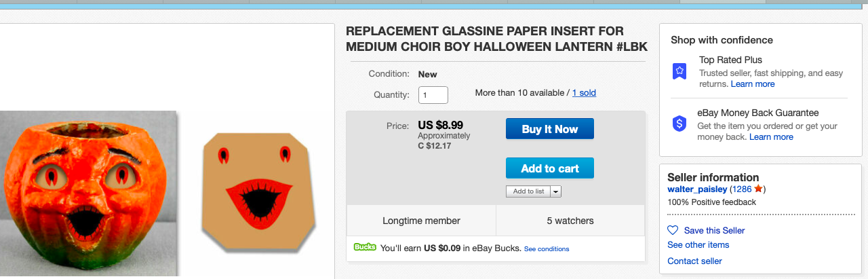Open See conditions for eBay Bucks

[546, 249]
